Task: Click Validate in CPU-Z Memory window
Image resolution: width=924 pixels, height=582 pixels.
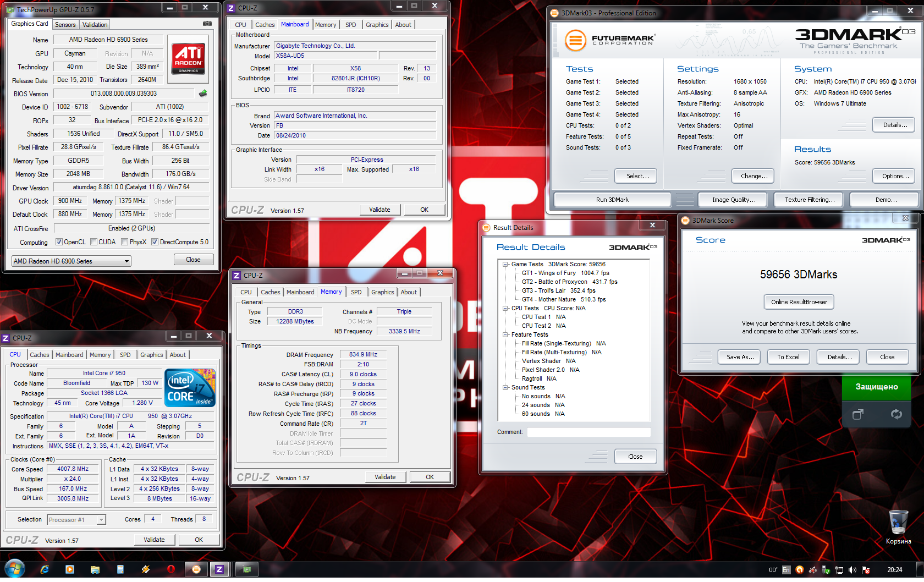Action: coord(385,477)
